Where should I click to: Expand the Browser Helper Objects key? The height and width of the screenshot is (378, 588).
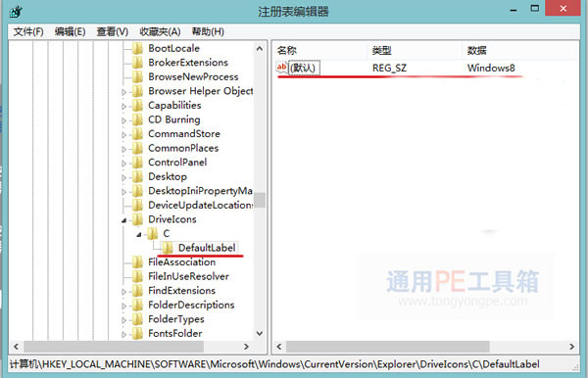[x=123, y=92]
